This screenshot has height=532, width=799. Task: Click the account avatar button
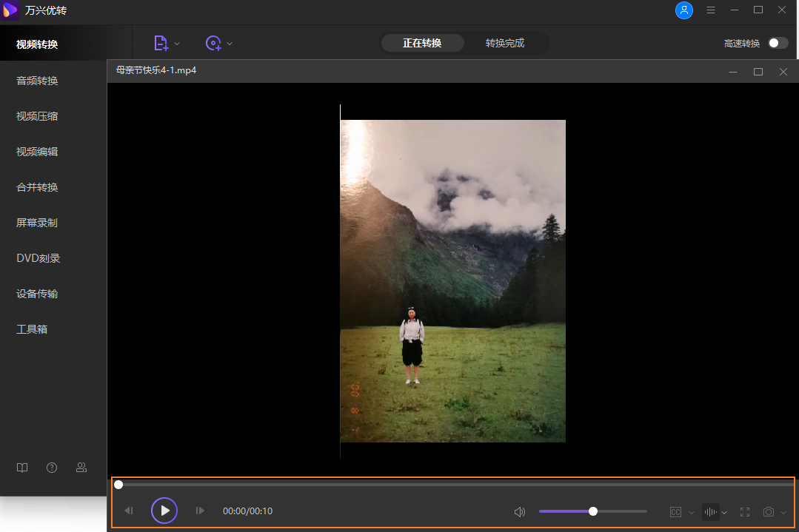[x=684, y=10]
